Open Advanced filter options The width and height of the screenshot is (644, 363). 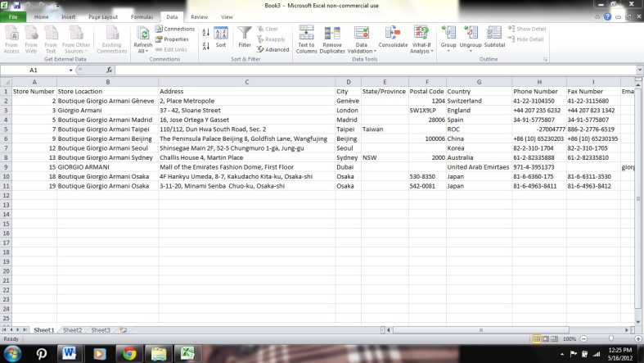click(273, 49)
